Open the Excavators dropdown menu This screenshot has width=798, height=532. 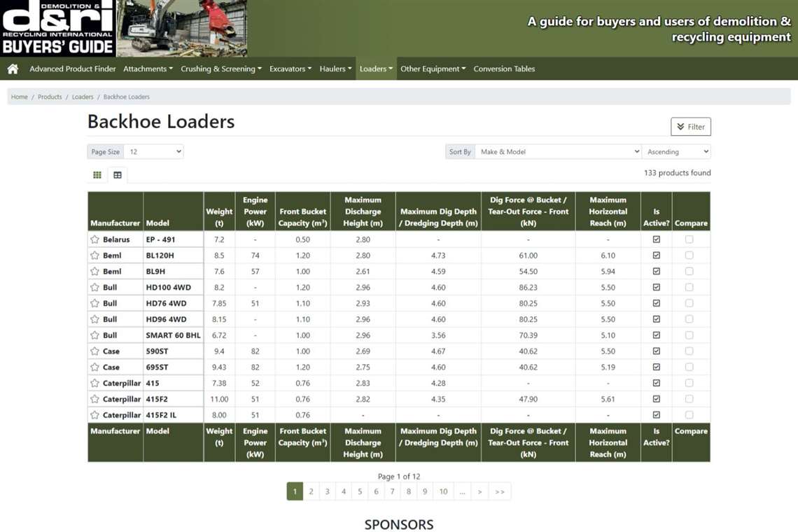click(290, 69)
